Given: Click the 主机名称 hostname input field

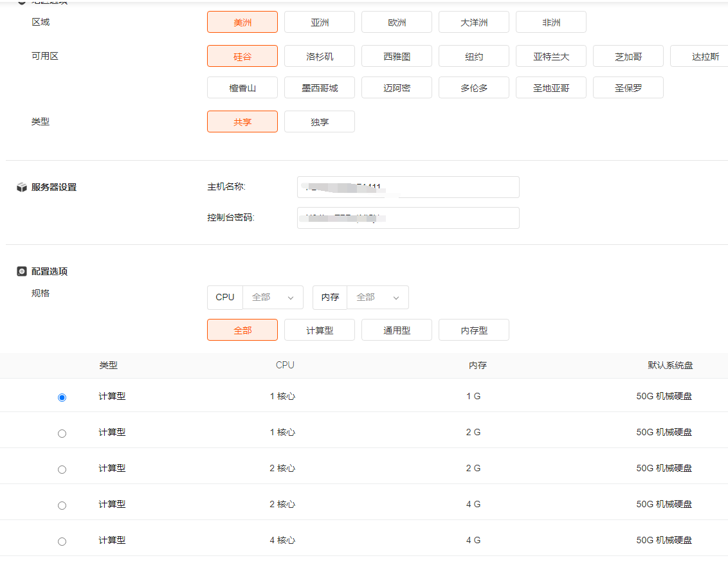Looking at the screenshot, I should pos(408,188).
